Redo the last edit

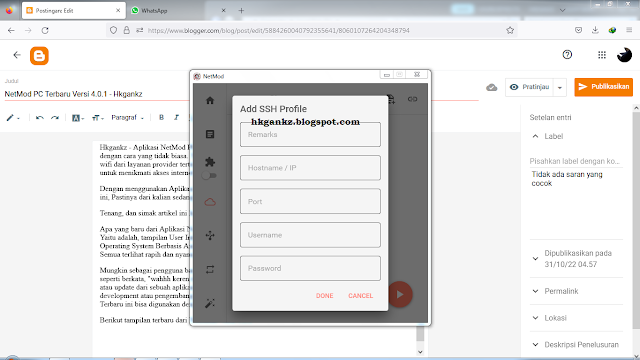55,118
